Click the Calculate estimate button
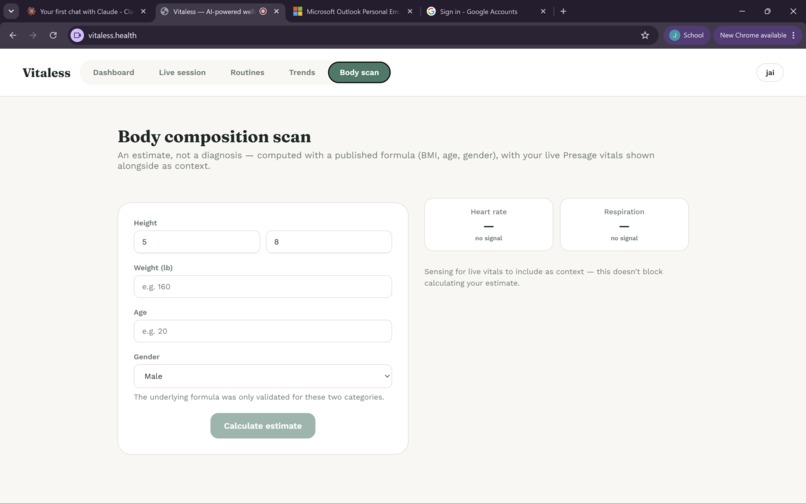This screenshot has width=806, height=504. (263, 426)
